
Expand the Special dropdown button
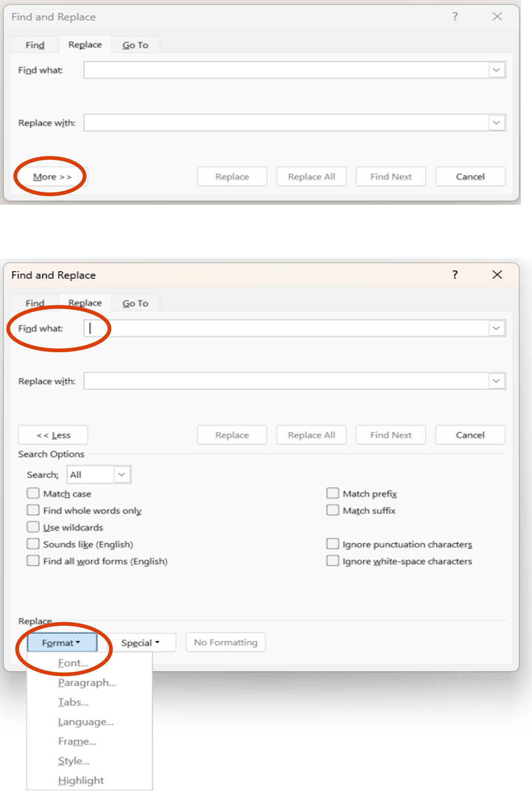[x=141, y=643]
